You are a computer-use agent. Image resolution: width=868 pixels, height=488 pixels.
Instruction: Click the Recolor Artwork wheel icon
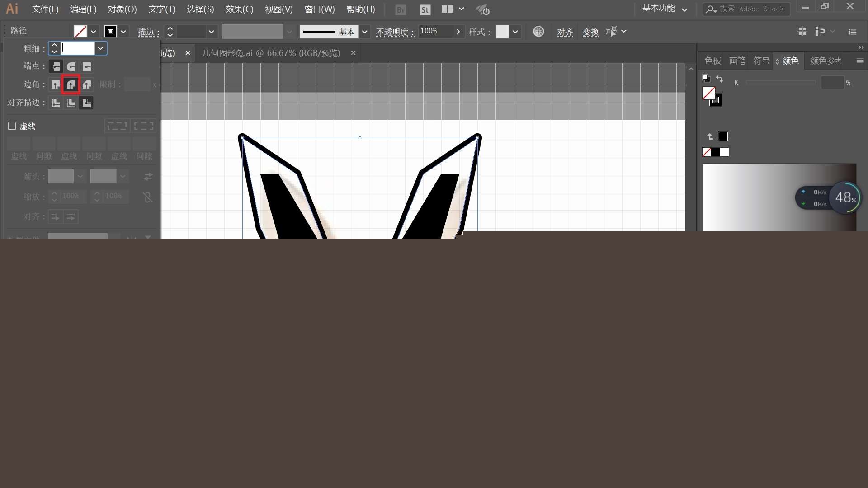coord(538,32)
